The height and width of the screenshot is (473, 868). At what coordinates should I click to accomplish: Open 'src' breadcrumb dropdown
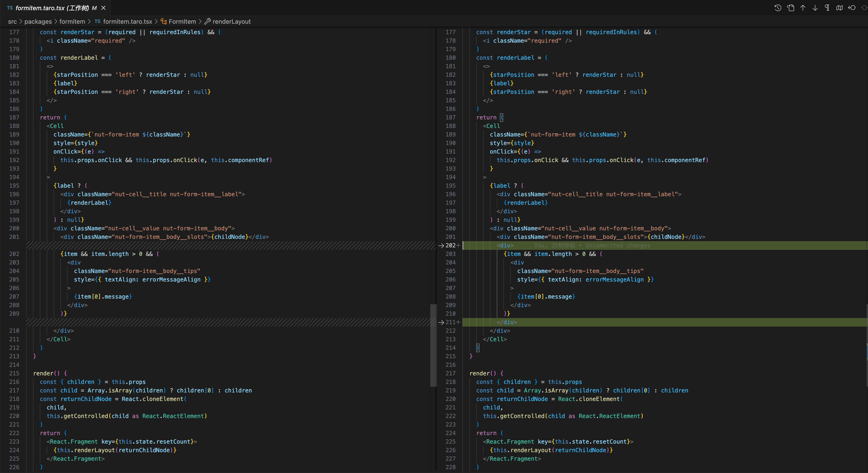click(x=13, y=22)
